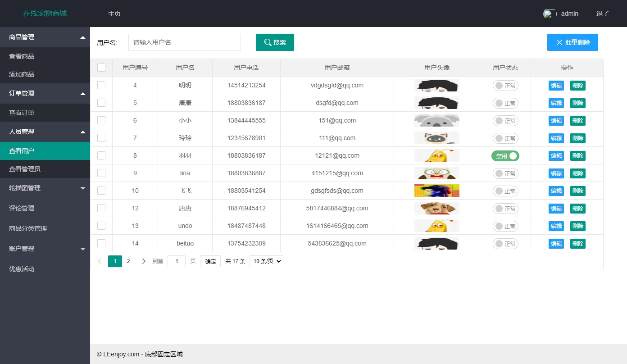Check the row checkbox for user 羽羽
This screenshot has height=364, width=627.
point(101,155)
